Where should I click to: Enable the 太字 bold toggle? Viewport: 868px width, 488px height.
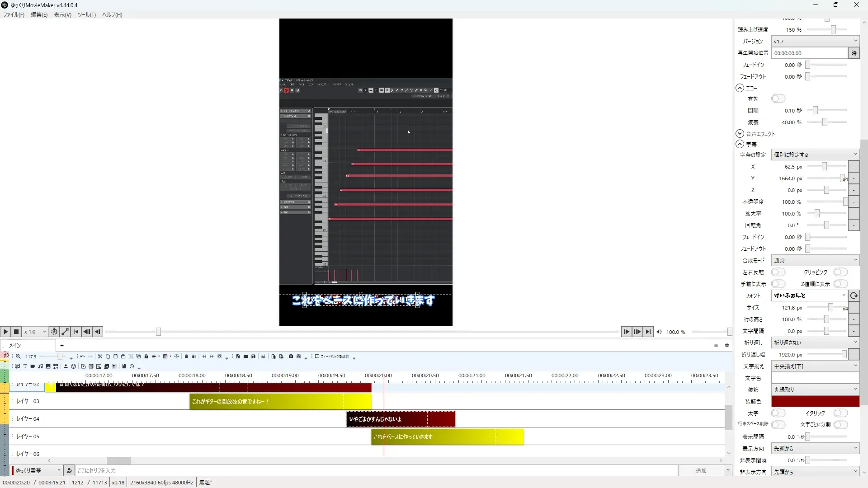778,413
